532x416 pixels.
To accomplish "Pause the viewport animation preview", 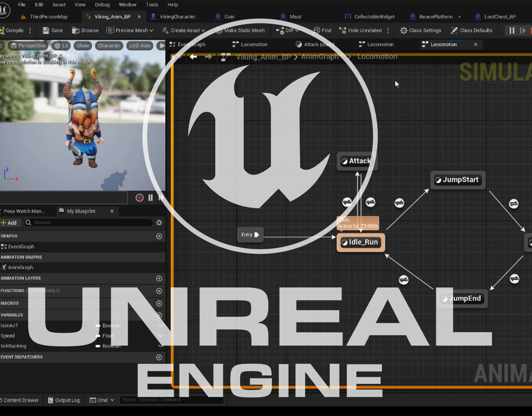I will pos(150,198).
